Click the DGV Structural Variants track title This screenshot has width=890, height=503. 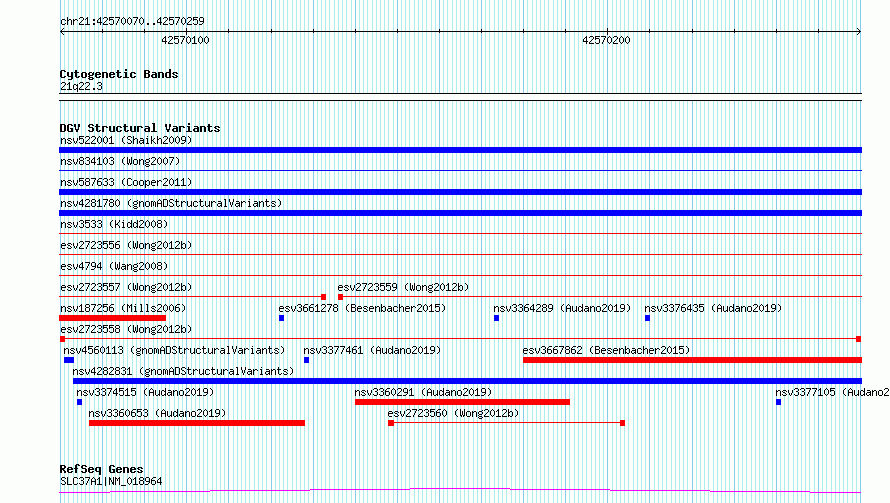click(140, 128)
